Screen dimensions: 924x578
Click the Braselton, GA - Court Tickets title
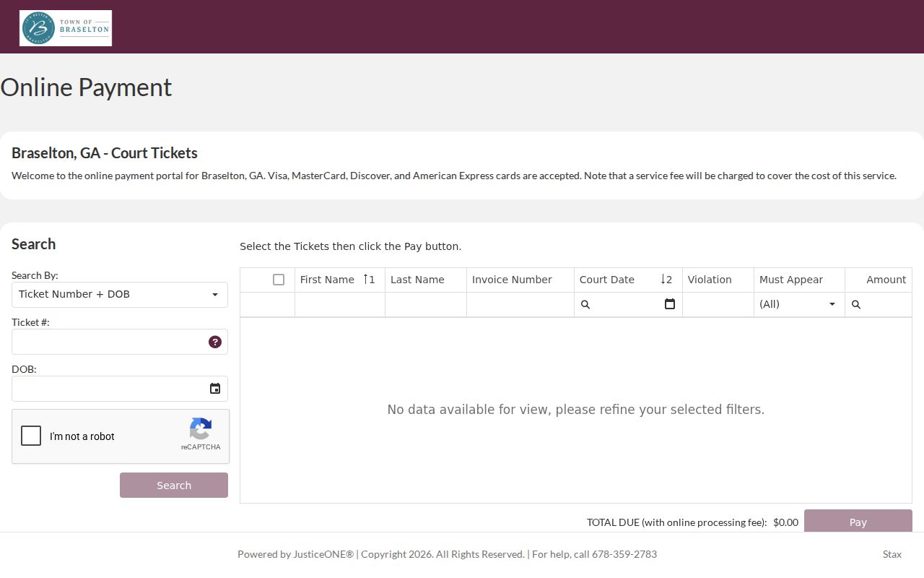105,153
